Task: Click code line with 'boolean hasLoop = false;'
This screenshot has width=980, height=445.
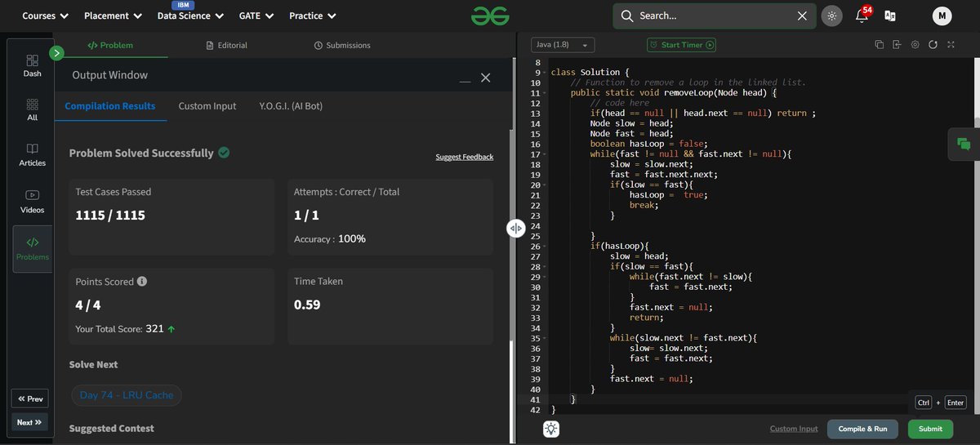Action: pyautogui.click(x=649, y=143)
